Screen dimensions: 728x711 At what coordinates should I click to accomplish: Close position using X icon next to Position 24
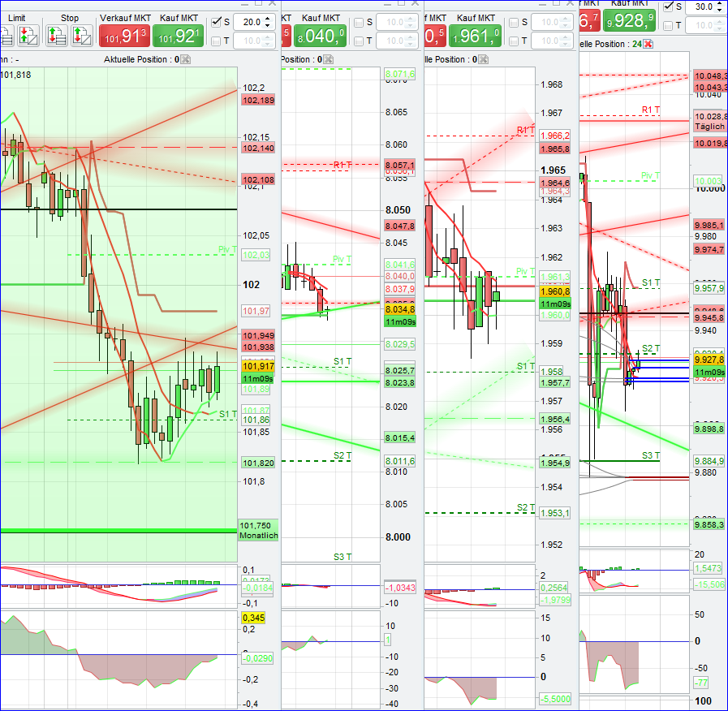(x=648, y=43)
